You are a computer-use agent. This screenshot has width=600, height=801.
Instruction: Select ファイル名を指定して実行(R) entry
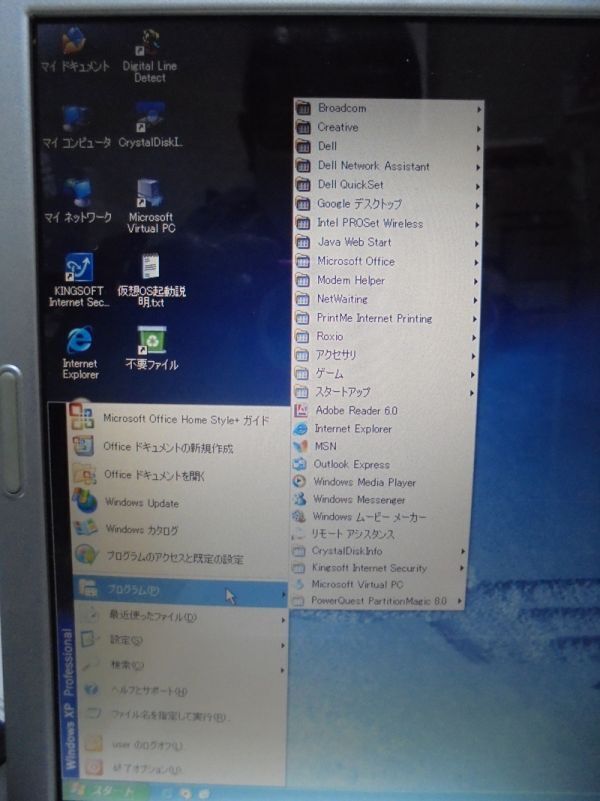[x=181, y=716]
